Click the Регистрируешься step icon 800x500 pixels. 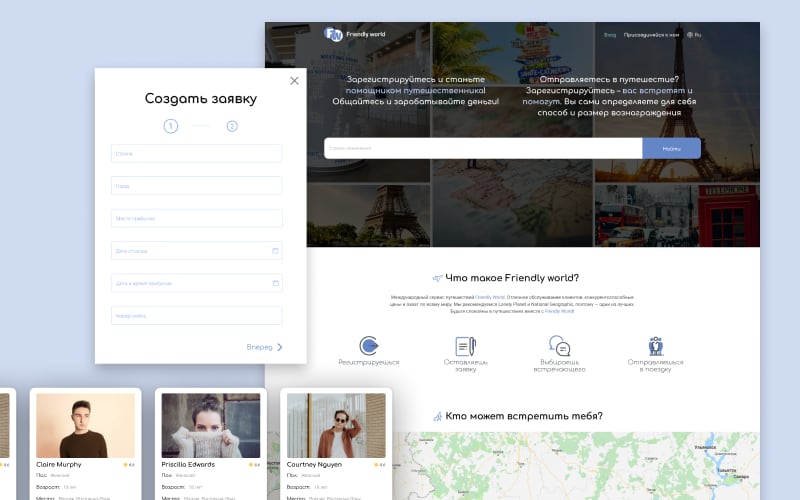pos(368,345)
